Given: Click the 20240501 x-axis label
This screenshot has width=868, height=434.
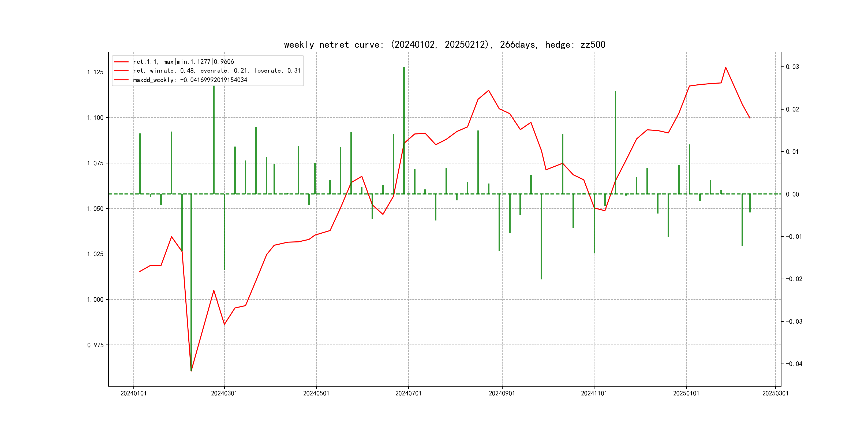Looking at the screenshot, I should 316,393.
